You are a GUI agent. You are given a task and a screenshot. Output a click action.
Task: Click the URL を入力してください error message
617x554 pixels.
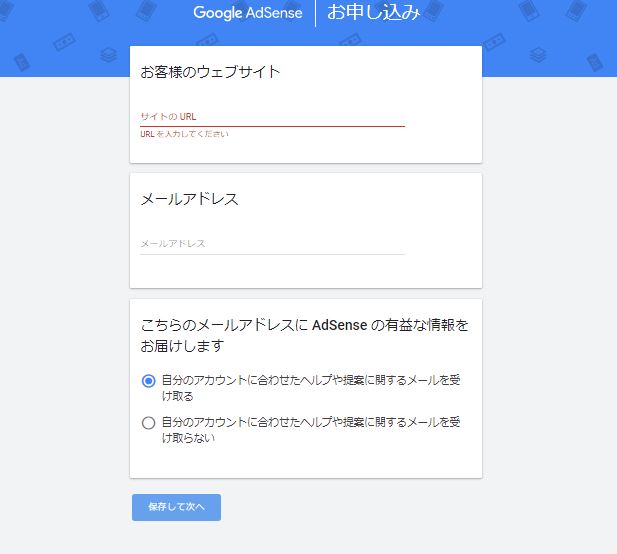pyautogui.click(x=184, y=134)
